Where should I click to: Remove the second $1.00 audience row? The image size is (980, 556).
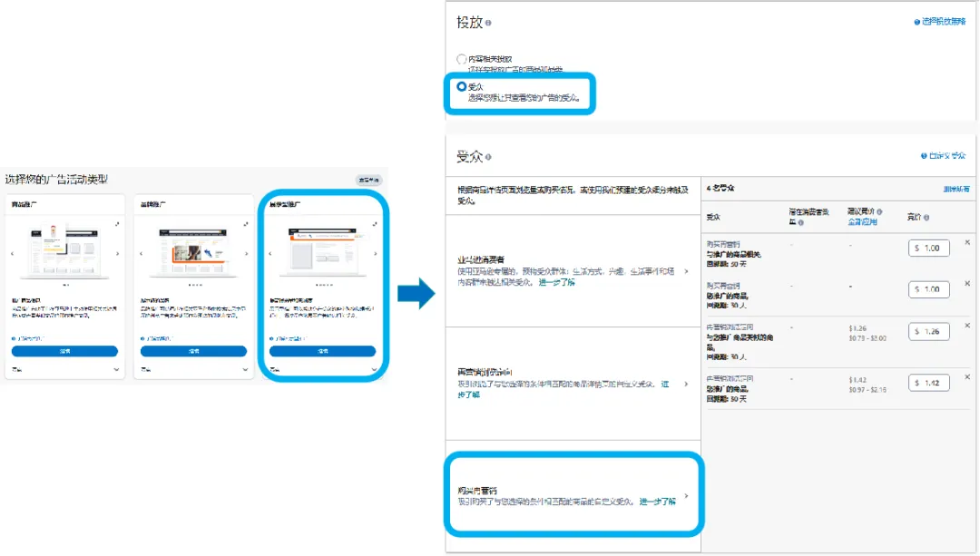coord(967,284)
